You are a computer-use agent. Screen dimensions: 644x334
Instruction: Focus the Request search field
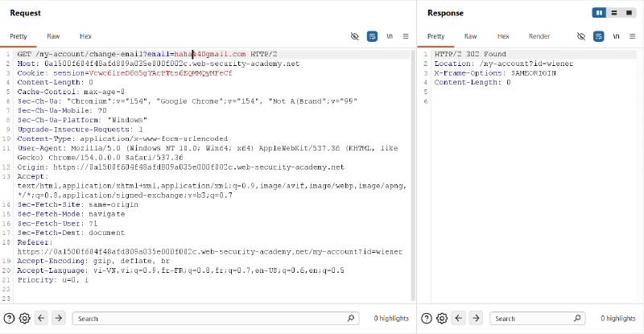[216, 319]
